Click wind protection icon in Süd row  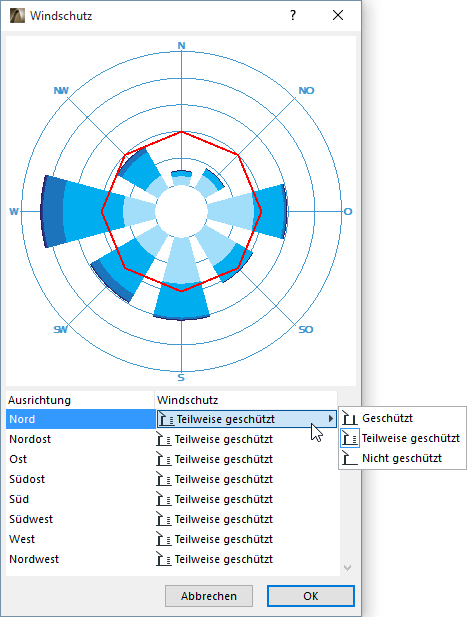pos(164,499)
